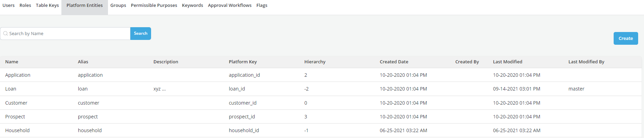Sort by the Hierarchy column header
This screenshot has height=138, width=644.
[315, 62]
